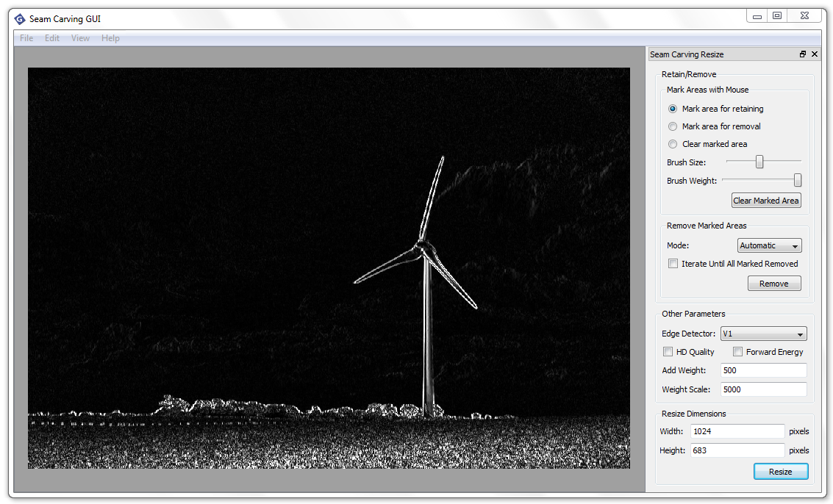This screenshot has height=504, width=833.
Task: Open the View menu
Action: point(80,38)
